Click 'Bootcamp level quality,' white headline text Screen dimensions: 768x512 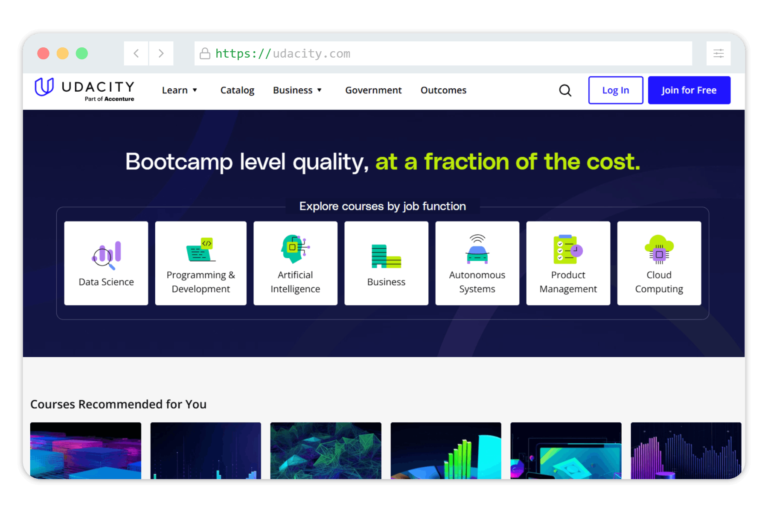247,162
